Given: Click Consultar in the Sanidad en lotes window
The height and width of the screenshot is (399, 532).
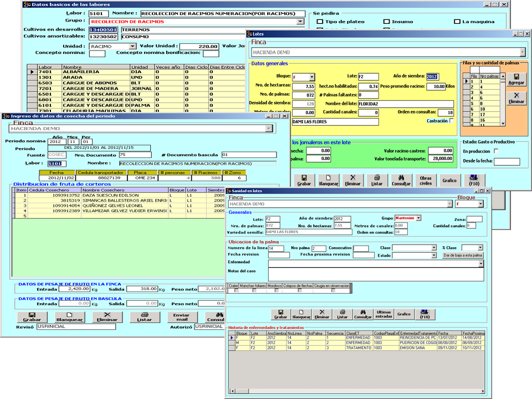Looking at the screenshot, I should click(x=362, y=314).
